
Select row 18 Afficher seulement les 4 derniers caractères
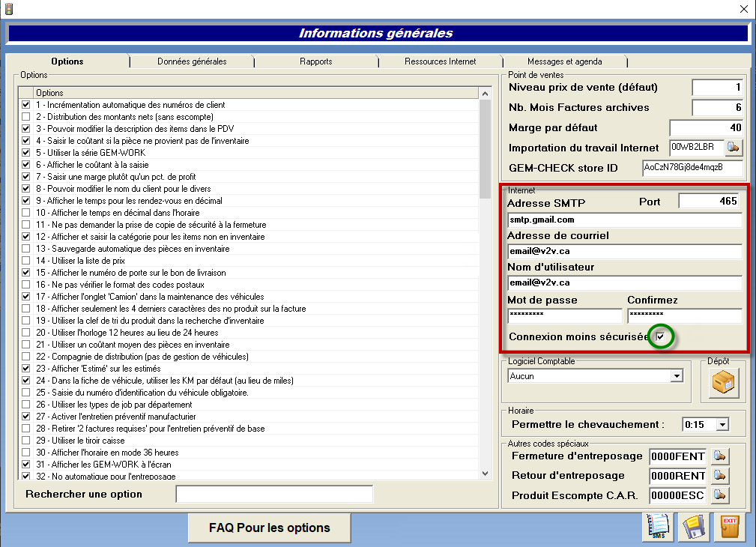click(171, 309)
